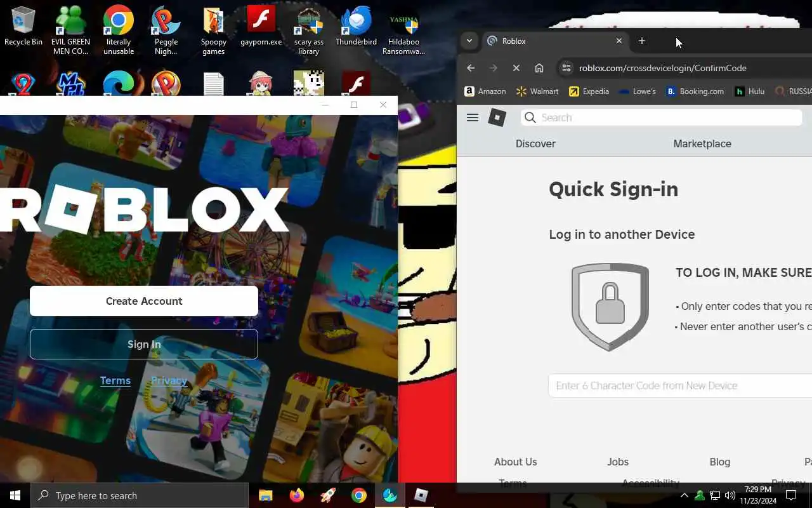Click the Blog footer link
This screenshot has width=812, height=508.
coord(720,462)
